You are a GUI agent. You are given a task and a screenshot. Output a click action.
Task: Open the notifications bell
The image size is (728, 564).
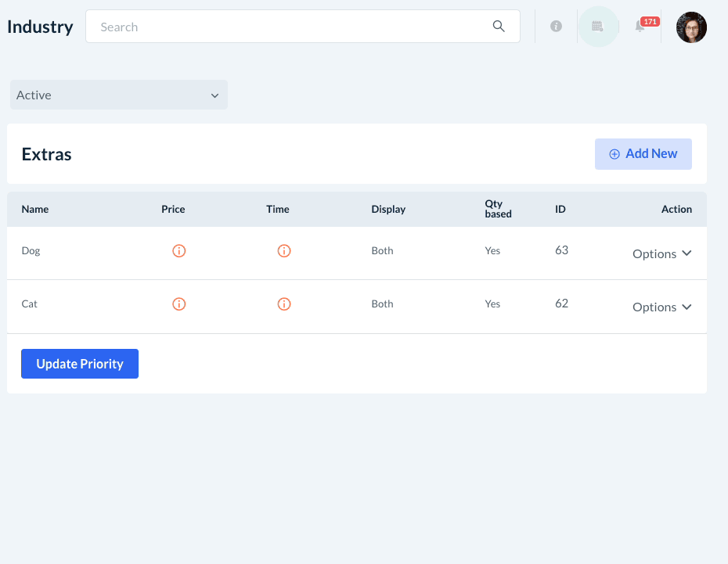pyautogui.click(x=640, y=27)
